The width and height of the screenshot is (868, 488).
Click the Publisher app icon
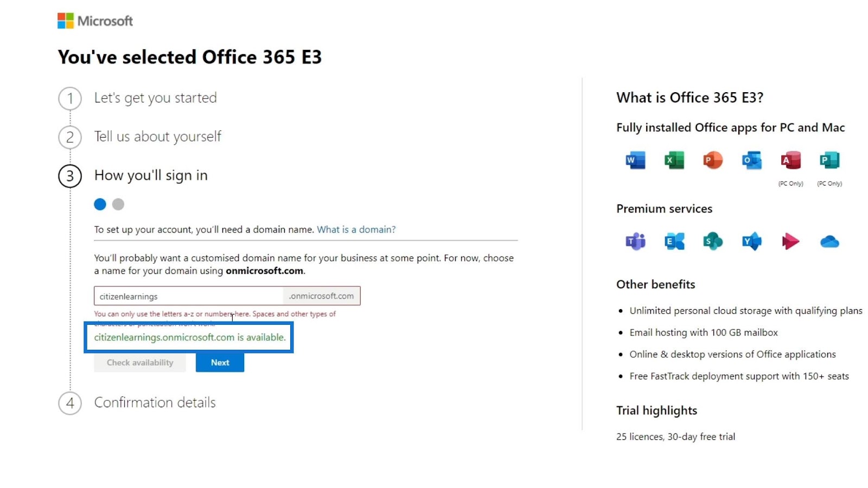tap(829, 160)
